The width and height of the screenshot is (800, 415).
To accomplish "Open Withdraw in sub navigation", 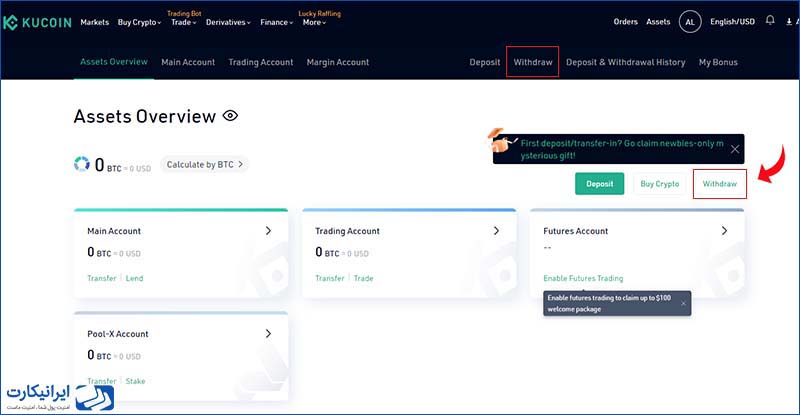I will pyautogui.click(x=533, y=62).
